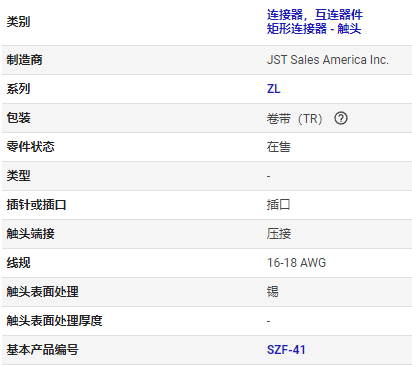This screenshot has height=366, width=412.
Task: Open the 连接器，互连器件 category link
Action: coord(314,14)
